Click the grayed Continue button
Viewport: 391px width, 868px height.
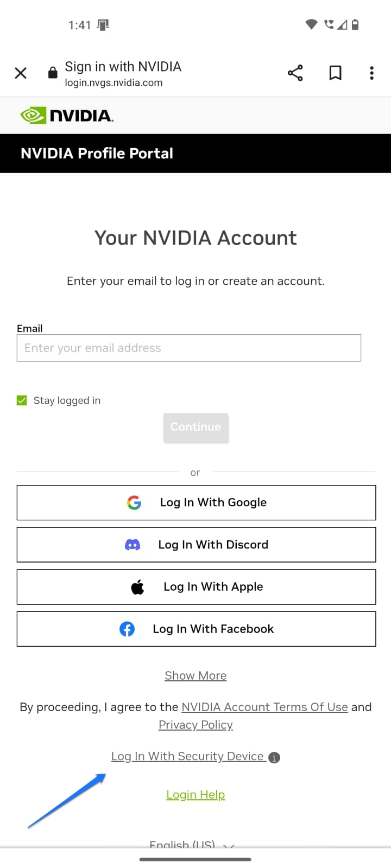(x=196, y=427)
